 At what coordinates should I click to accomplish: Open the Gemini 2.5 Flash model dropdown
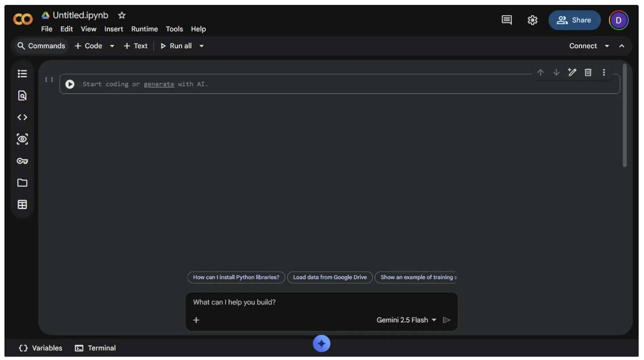click(x=406, y=320)
